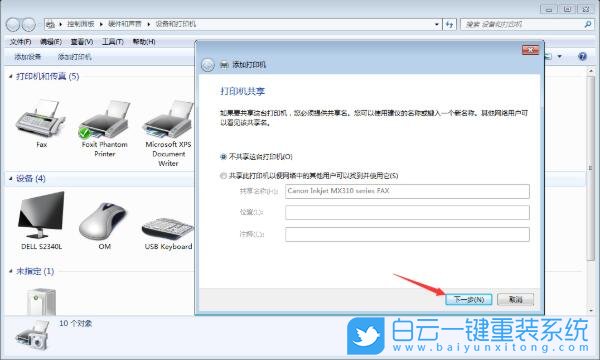The width and height of the screenshot is (600, 360).
Task: Click Add a device in toolbar
Action: coord(28,57)
